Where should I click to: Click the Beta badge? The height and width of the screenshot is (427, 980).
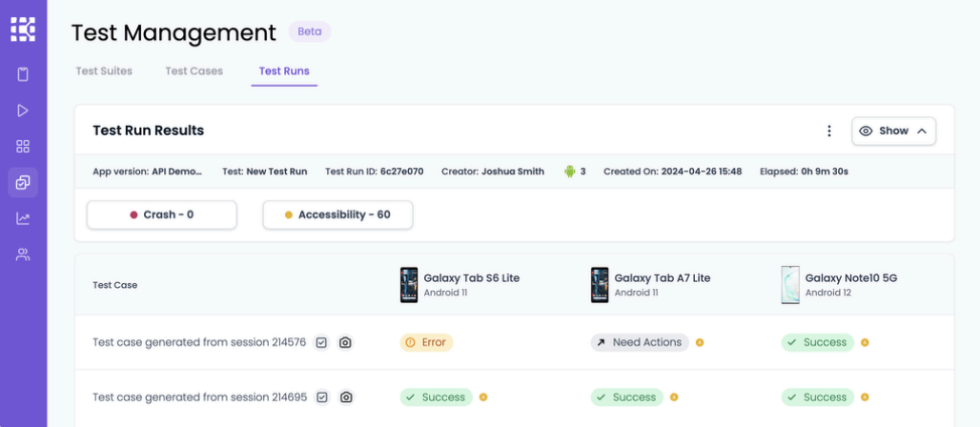[310, 31]
